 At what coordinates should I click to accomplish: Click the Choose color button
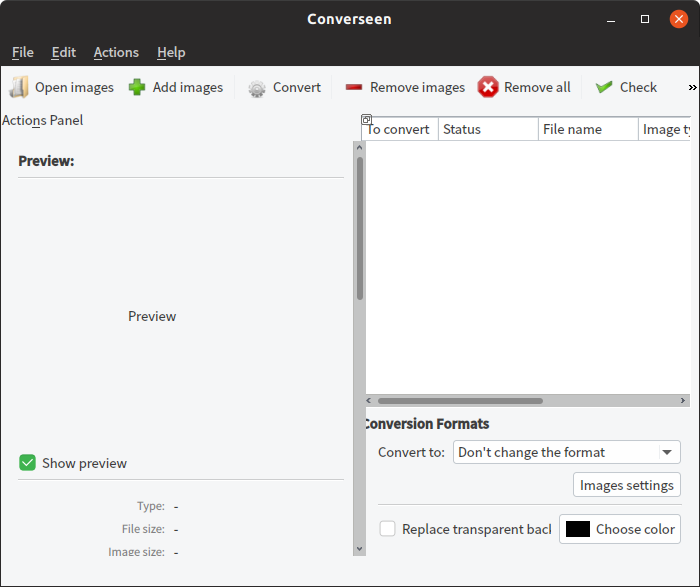tap(620, 529)
